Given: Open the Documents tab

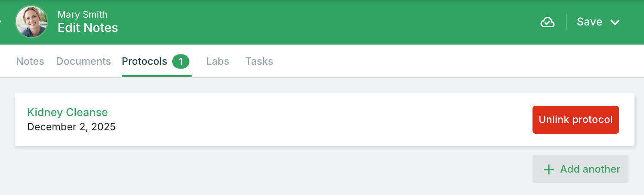Looking at the screenshot, I should pos(84,61).
